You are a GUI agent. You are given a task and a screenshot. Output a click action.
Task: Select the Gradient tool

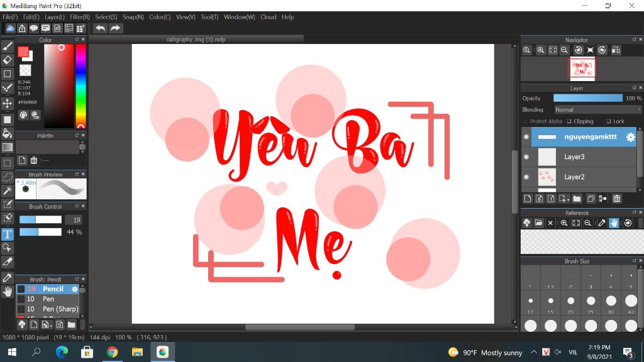pos(8,147)
